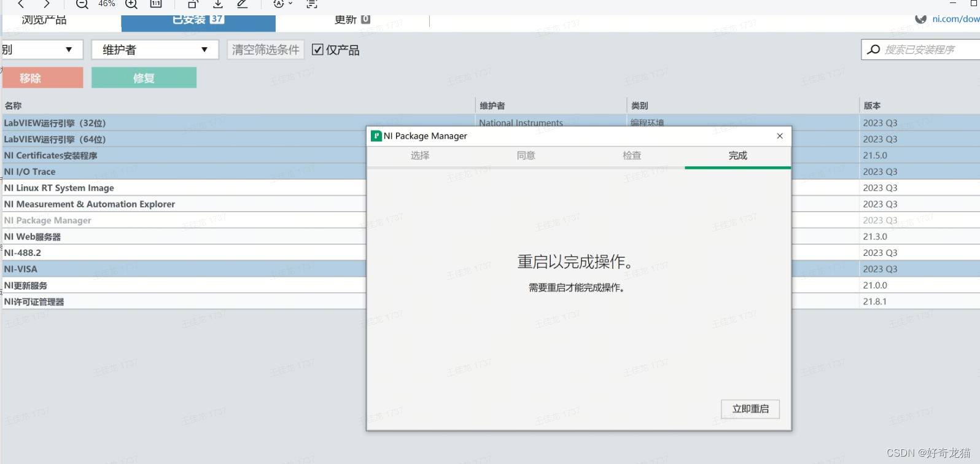The height and width of the screenshot is (464, 980).
Task: Click the 37 installed count badge
Action: pos(217,19)
